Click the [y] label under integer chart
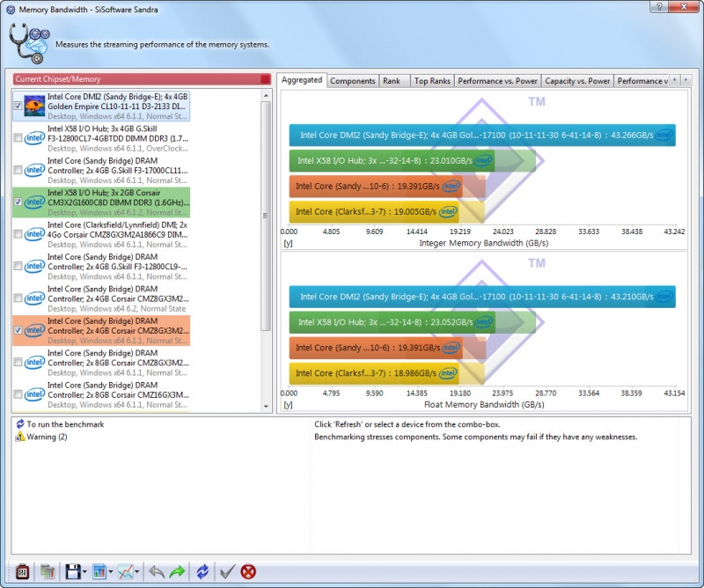 pyautogui.click(x=288, y=243)
